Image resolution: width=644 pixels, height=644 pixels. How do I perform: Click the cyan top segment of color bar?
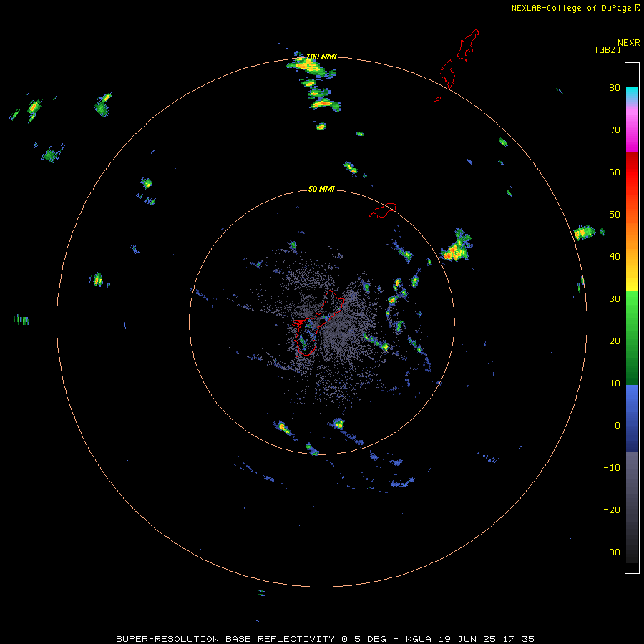tap(632, 93)
